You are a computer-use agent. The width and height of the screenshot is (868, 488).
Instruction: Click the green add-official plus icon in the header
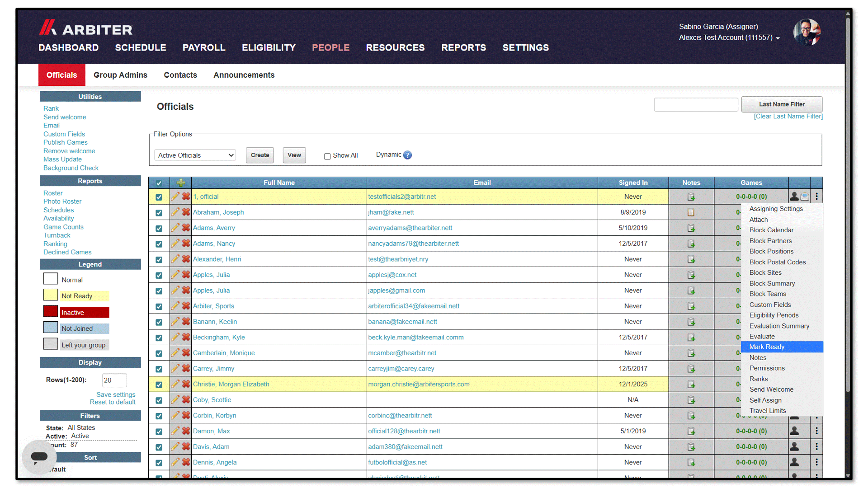pos(181,183)
